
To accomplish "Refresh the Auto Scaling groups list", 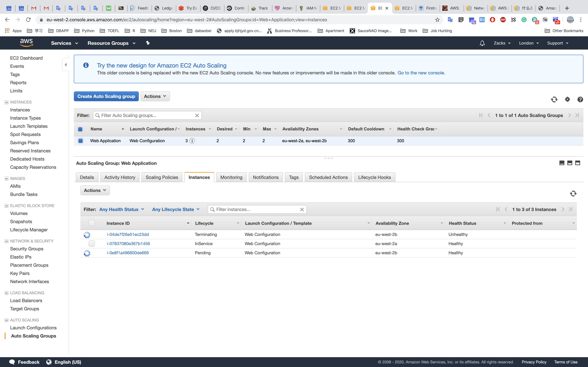I will coord(554,99).
